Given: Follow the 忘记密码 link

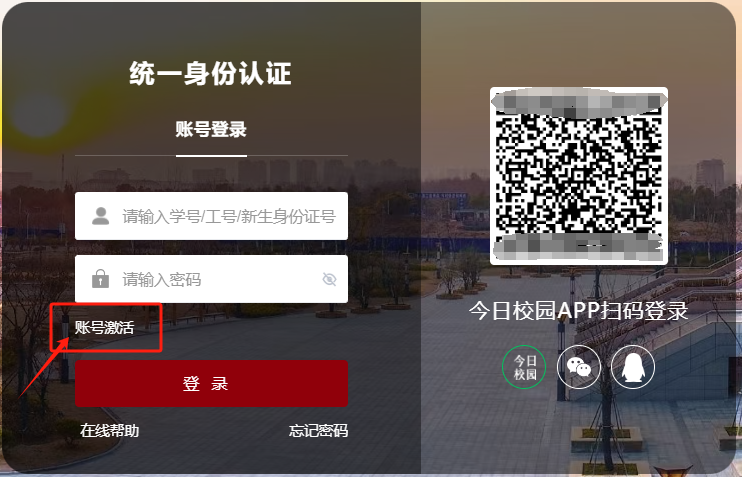Looking at the screenshot, I should click(x=318, y=431).
